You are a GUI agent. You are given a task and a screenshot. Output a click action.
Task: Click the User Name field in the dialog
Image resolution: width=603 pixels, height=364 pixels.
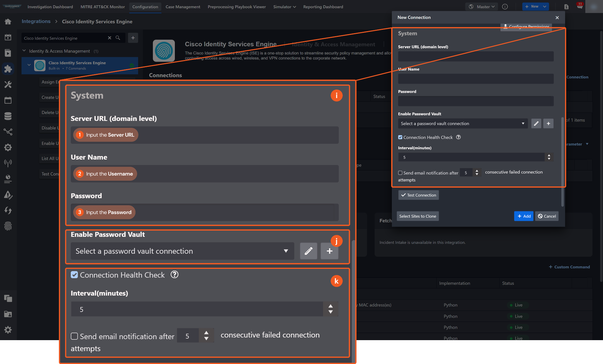pyautogui.click(x=476, y=79)
